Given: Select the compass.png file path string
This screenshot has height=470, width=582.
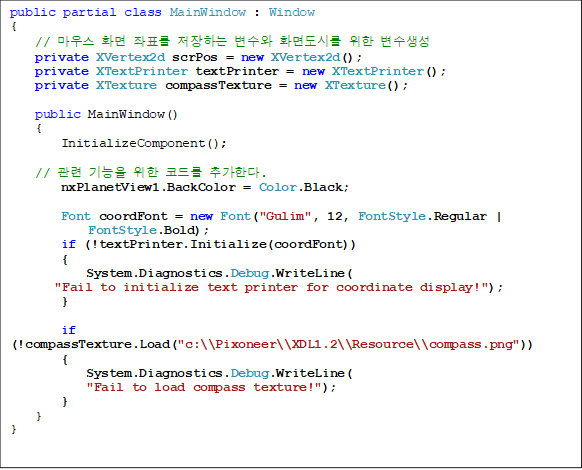Looking at the screenshot, I should pos(348,345).
